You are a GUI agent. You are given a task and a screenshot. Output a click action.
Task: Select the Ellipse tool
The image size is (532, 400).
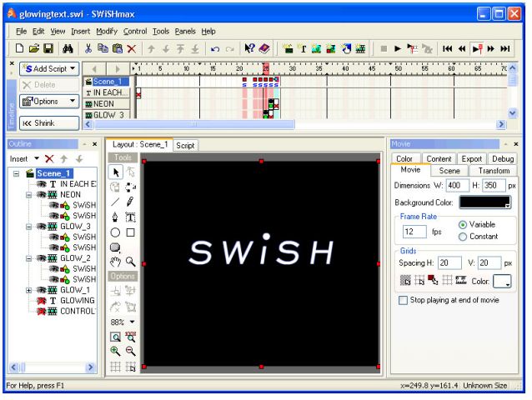coord(115,232)
